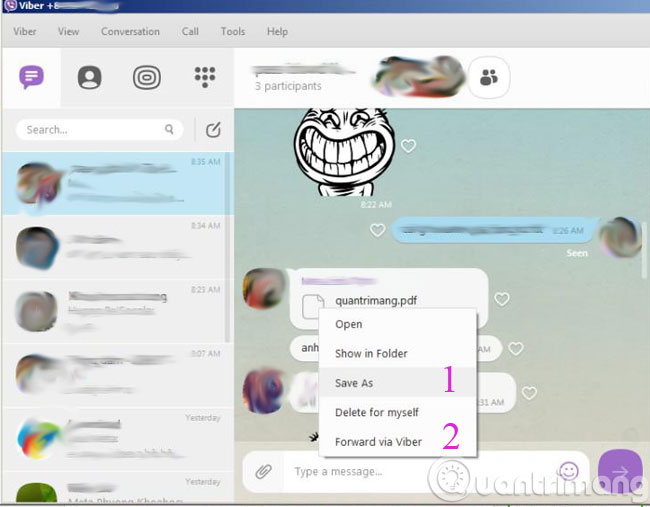The height and width of the screenshot is (507, 650).
Task: Like the message starting with 'anh'
Action: (516, 349)
